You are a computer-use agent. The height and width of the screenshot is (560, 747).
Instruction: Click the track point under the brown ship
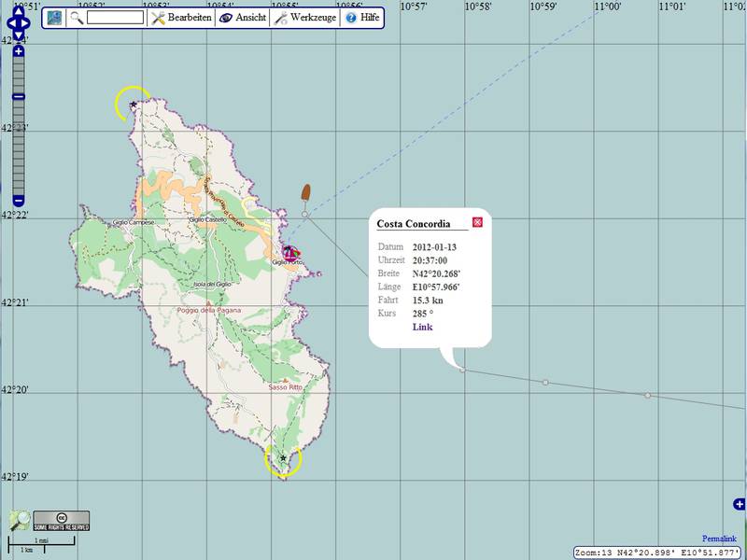pos(305,215)
